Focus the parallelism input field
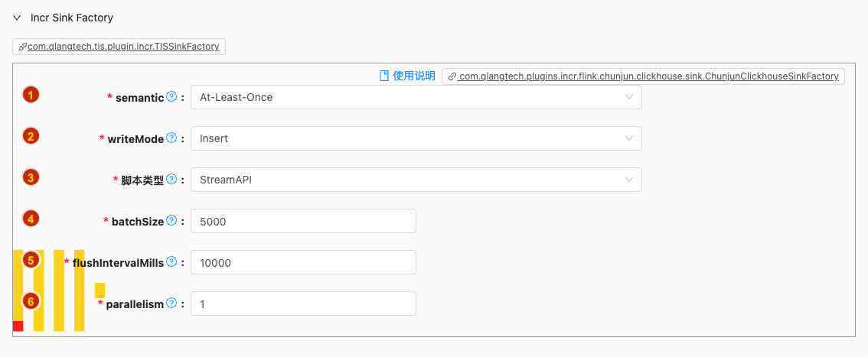This screenshot has height=357, width=868. coord(303,303)
